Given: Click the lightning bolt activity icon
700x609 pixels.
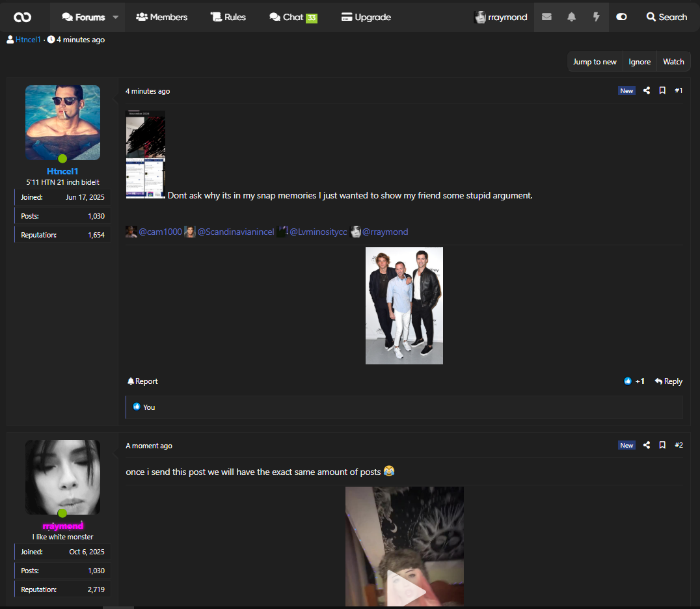Looking at the screenshot, I should point(596,17).
